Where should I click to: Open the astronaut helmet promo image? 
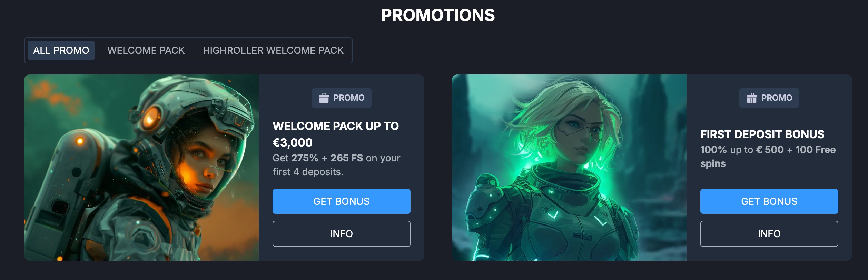click(x=141, y=168)
